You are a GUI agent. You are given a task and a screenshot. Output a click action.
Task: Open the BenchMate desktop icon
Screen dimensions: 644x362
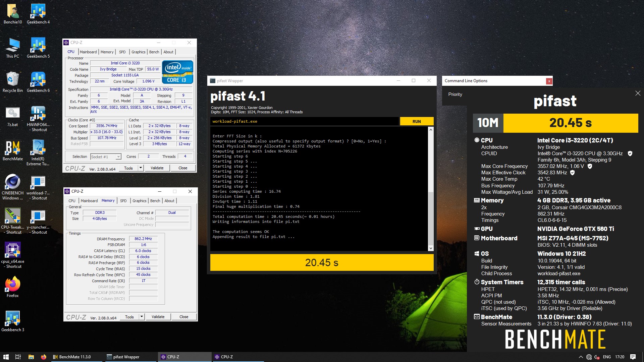tap(13, 151)
